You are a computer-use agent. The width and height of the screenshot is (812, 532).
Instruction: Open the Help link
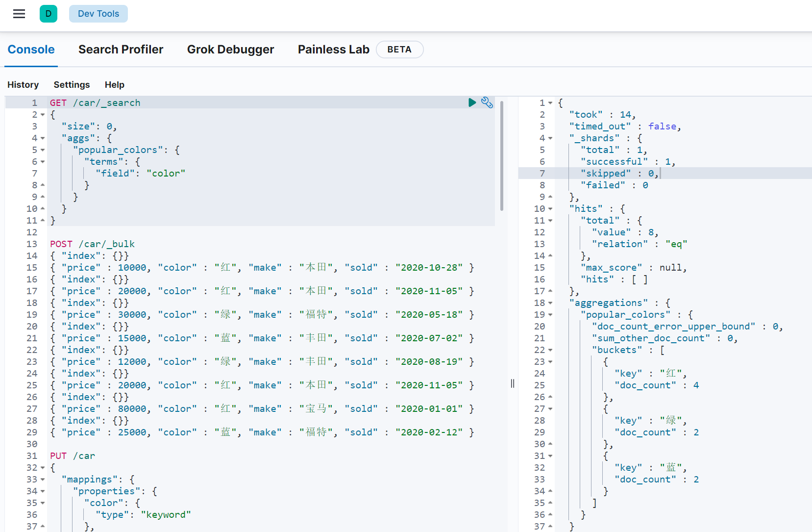point(115,85)
